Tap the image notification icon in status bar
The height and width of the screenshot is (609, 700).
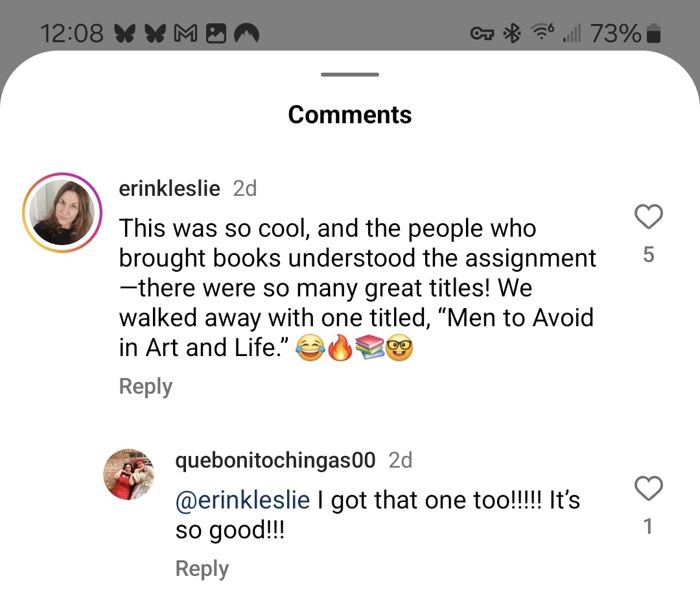[x=215, y=34]
